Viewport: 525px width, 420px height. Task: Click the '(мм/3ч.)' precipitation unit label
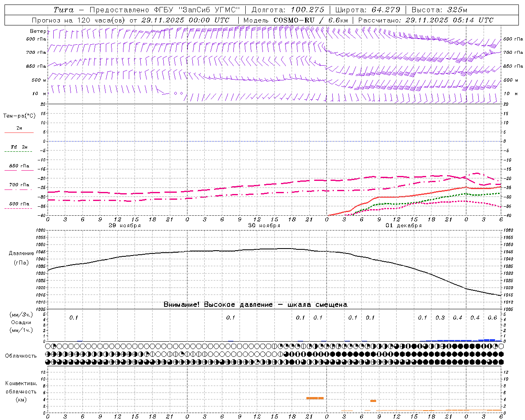pos(21,315)
